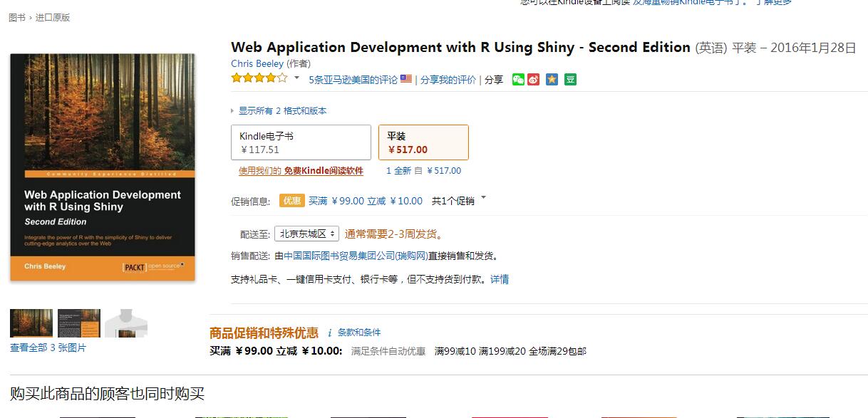Open author Chris Beeley's page link
The height and width of the screenshot is (418, 868).
click(x=257, y=64)
